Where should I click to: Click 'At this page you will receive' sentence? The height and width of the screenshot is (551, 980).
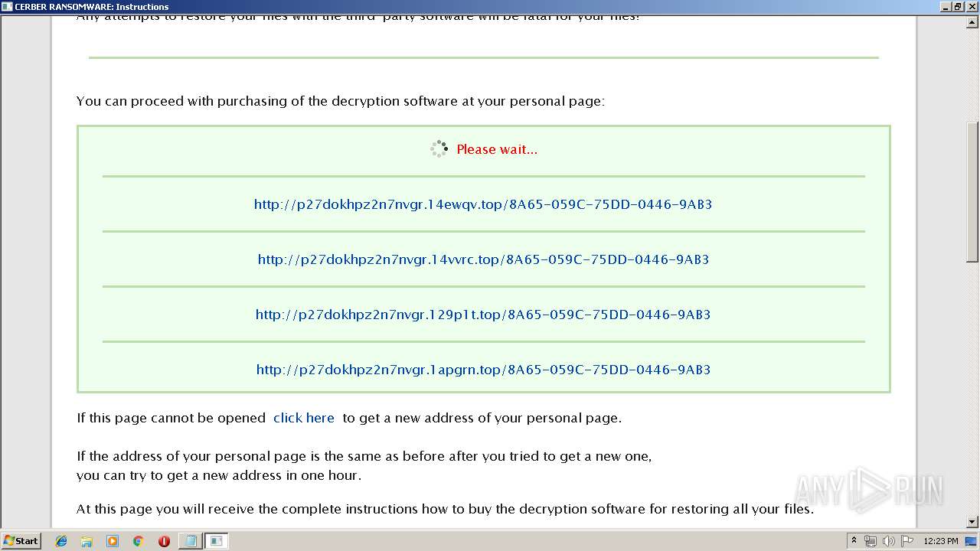[x=445, y=509]
